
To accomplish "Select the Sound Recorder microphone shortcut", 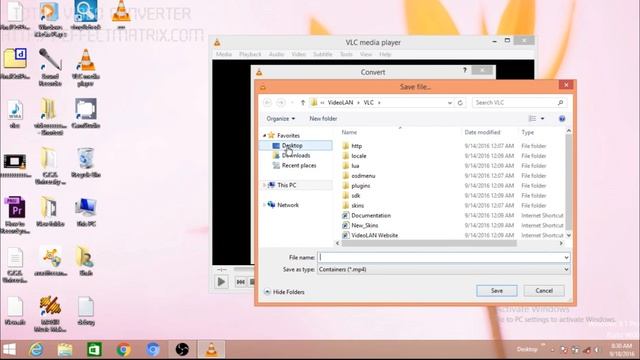I will 50,67.
